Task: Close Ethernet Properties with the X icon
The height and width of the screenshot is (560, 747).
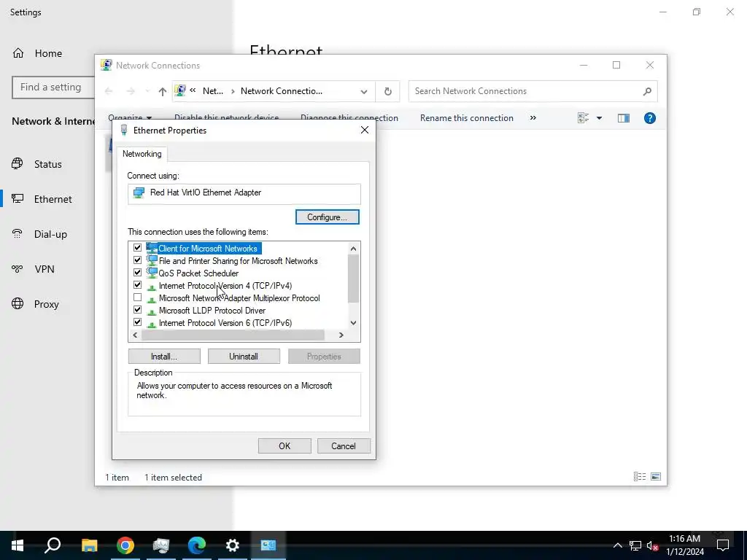Action: click(365, 130)
